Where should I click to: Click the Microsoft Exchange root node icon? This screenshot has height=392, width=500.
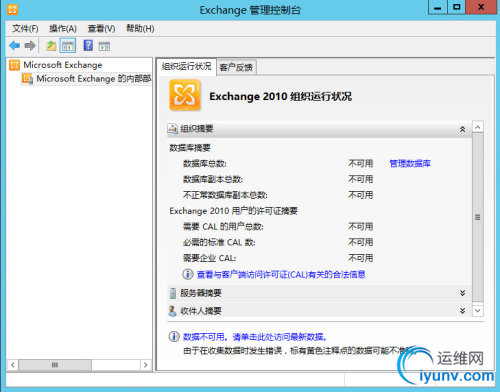[x=14, y=65]
